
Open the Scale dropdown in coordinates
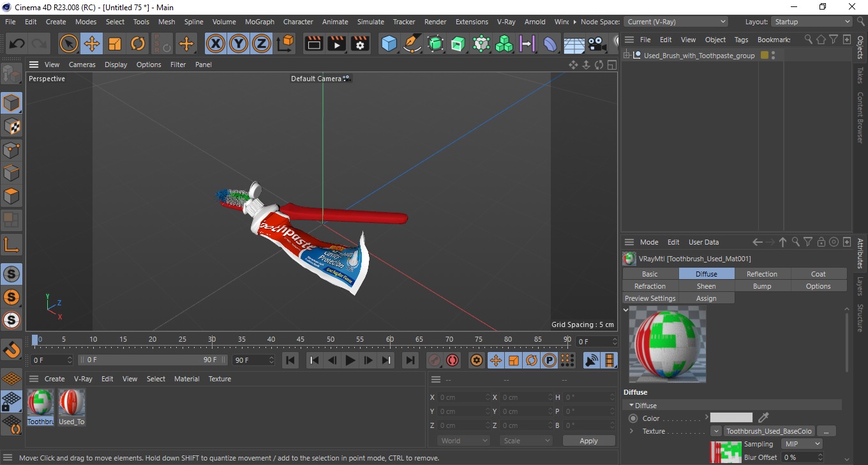pyautogui.click(x=526, y=441)
